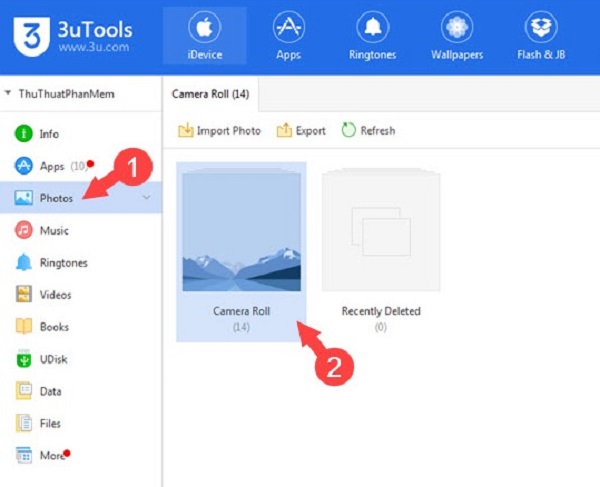Click the Export button

point(301,131)
